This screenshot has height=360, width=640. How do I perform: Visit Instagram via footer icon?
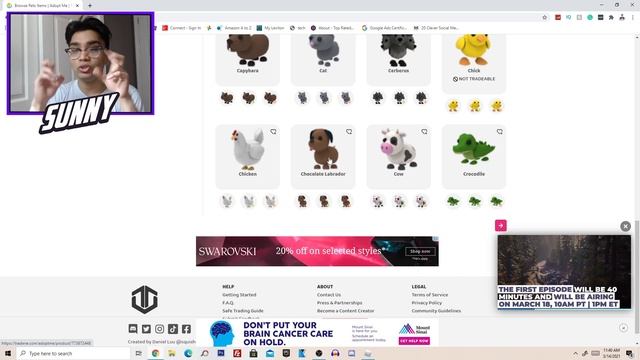coord(160,329)
